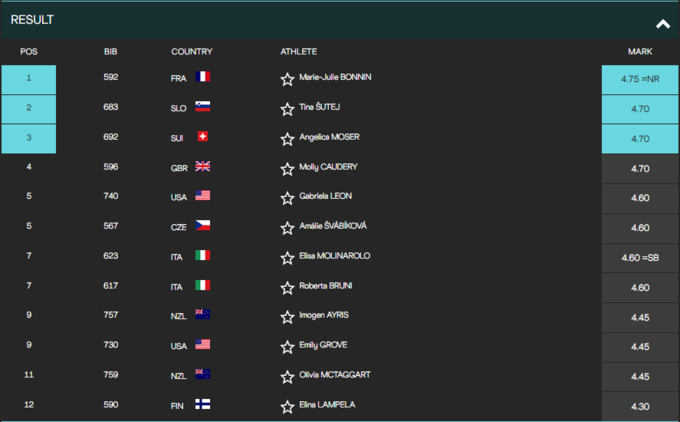Image resolution: width=680 pixels, height=422 pixels.
Task: Click star icon beside Gabriela Leon
Action: coord(288,198)
